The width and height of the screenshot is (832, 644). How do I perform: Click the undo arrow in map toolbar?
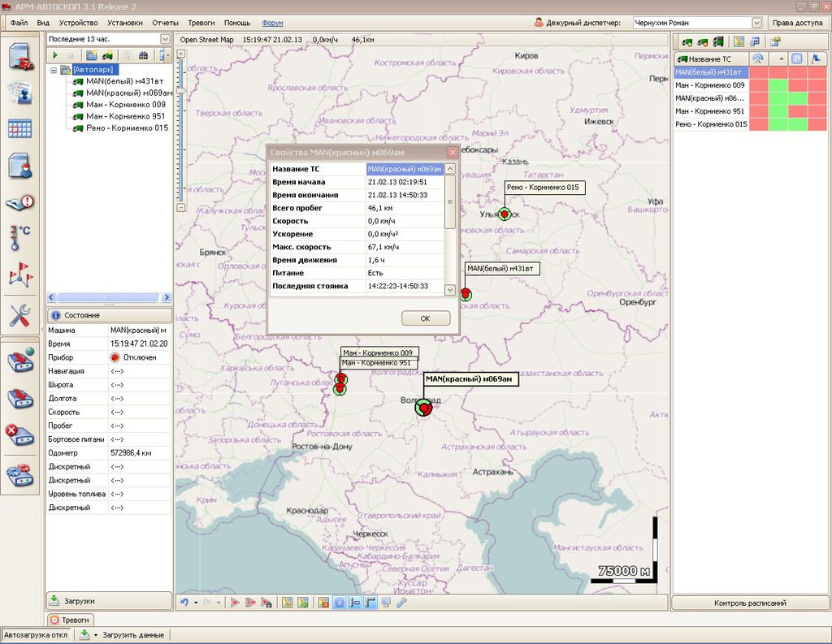point(184,602)
